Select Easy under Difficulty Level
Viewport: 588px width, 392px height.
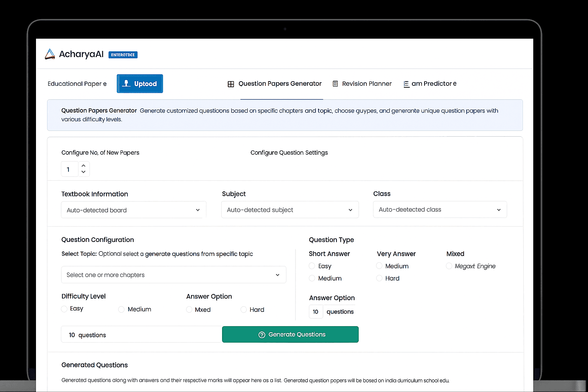64,309
